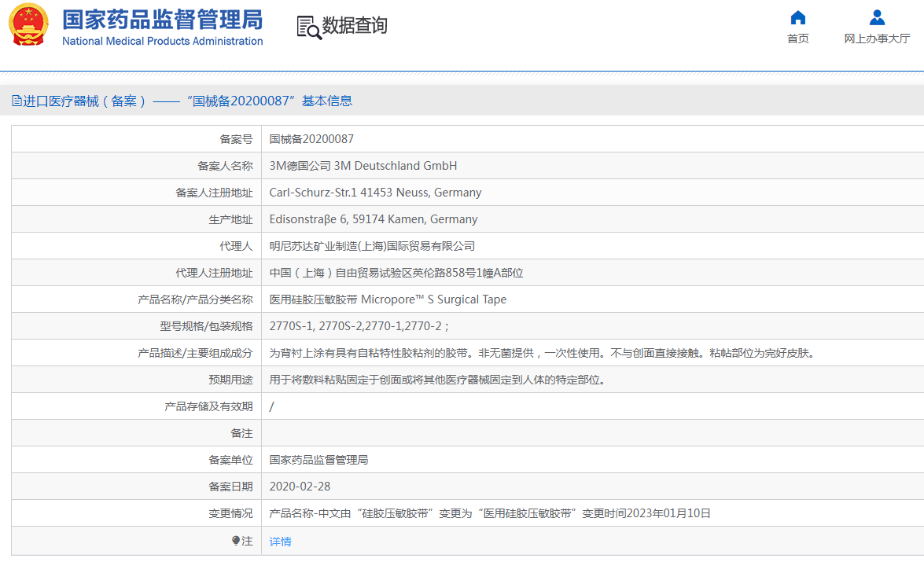Click the lightbulb icon beside 注
Viewport: 924px width, 562px height.
[x=236, y=541]
